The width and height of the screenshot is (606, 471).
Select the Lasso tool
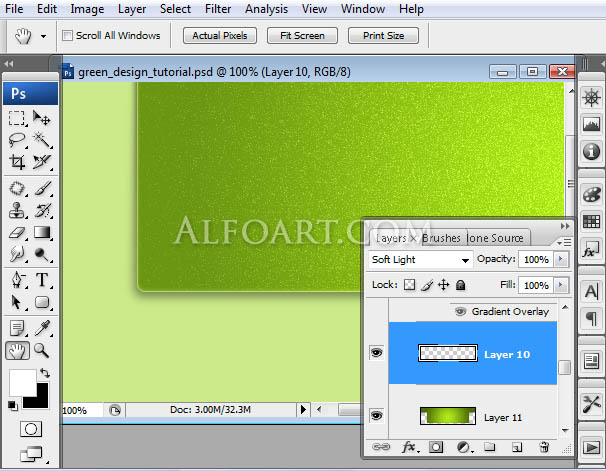(17, 140)
